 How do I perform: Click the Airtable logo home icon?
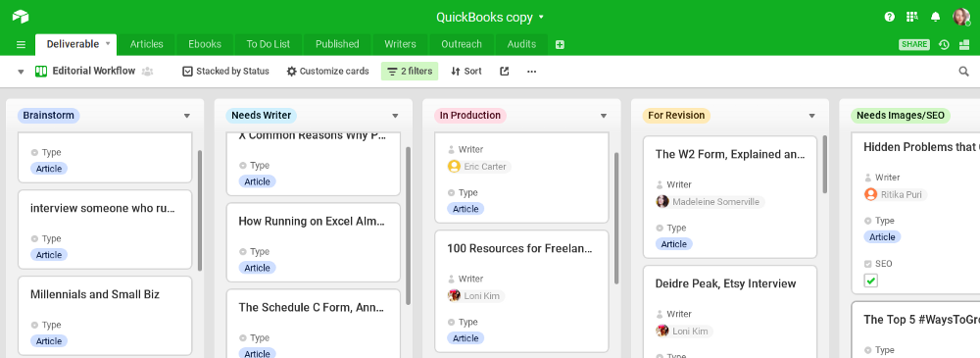click(x=21, y=17)
